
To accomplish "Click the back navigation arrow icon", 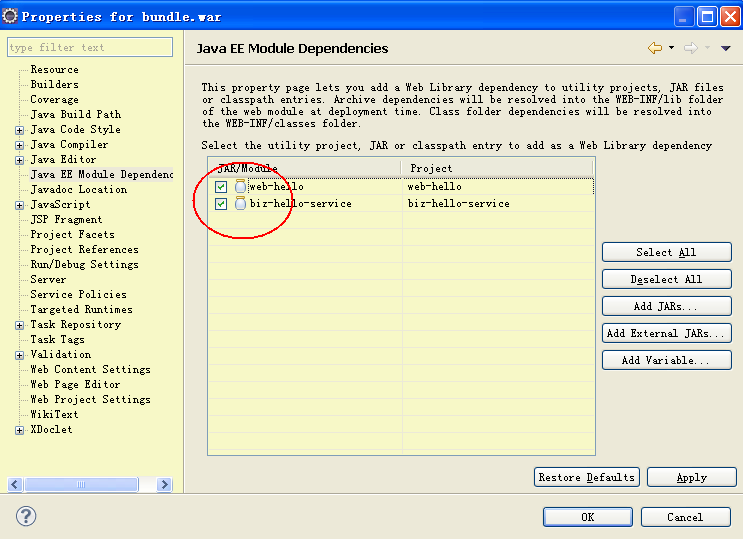I will (655, 48).
